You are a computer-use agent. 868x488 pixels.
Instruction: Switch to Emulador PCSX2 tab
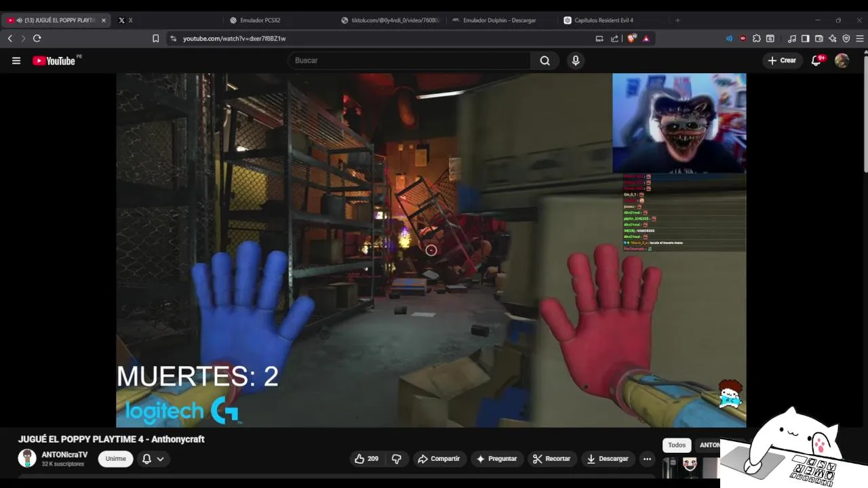click(x=260, y=20)
